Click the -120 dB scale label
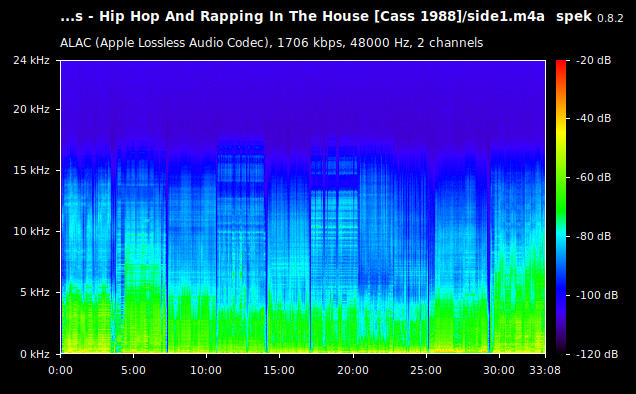The width and height of the screenshot is (636, 394). [597, 354]
